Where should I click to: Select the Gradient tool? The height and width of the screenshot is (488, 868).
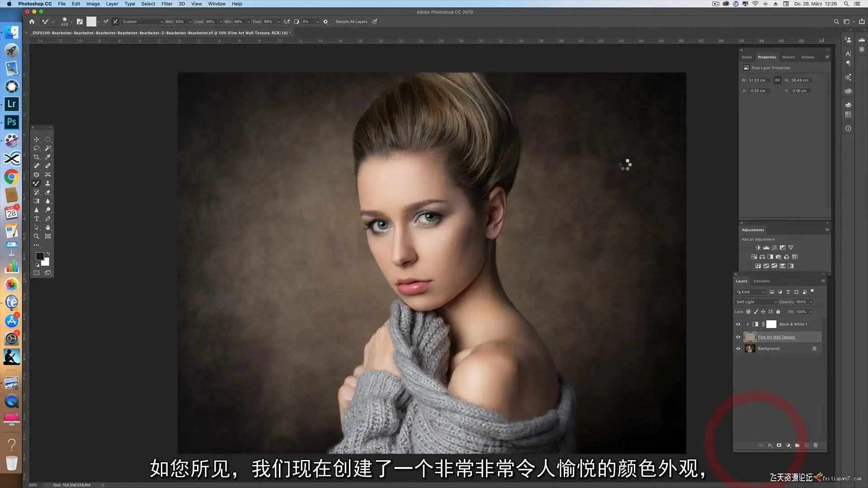37,201
